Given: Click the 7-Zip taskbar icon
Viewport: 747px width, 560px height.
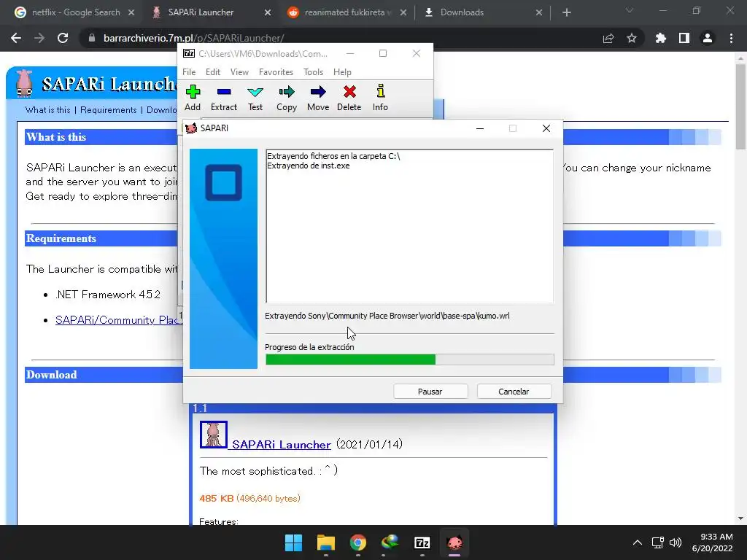Looking at the screenshot, I should click(422, 542).
